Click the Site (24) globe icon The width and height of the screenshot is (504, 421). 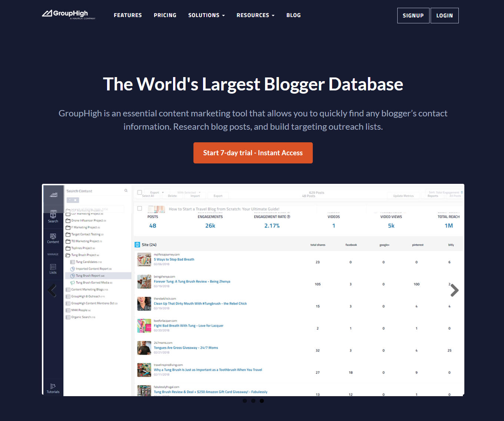coord(137,245)
